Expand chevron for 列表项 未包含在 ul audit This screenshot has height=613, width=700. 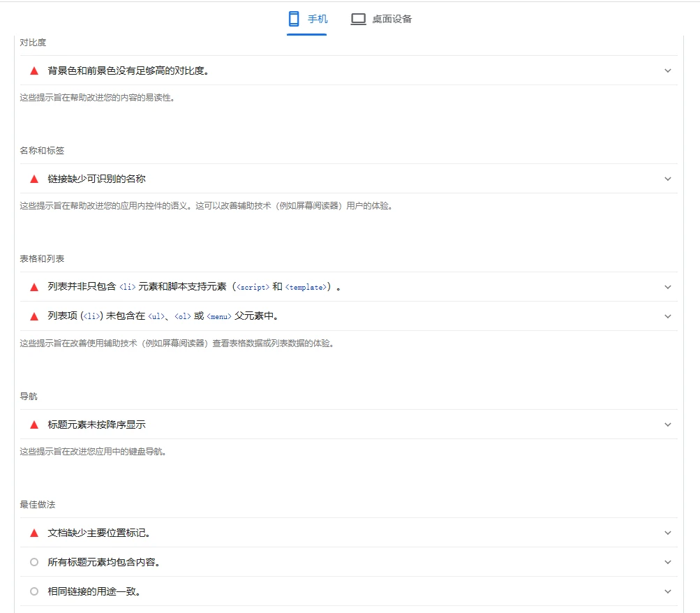(x=667, y=316)
